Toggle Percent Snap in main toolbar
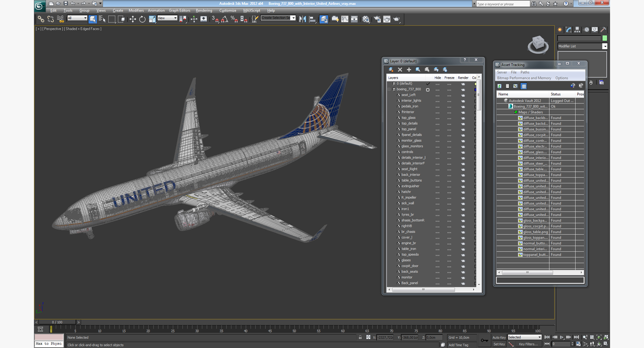This screenshot has height=348, width=644. [x=234, y=19]
